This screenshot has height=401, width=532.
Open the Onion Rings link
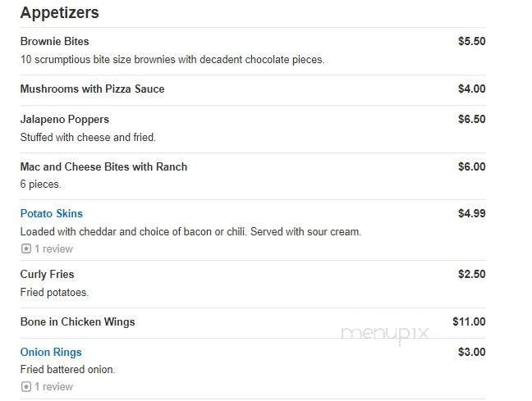[x=51, y=352]
